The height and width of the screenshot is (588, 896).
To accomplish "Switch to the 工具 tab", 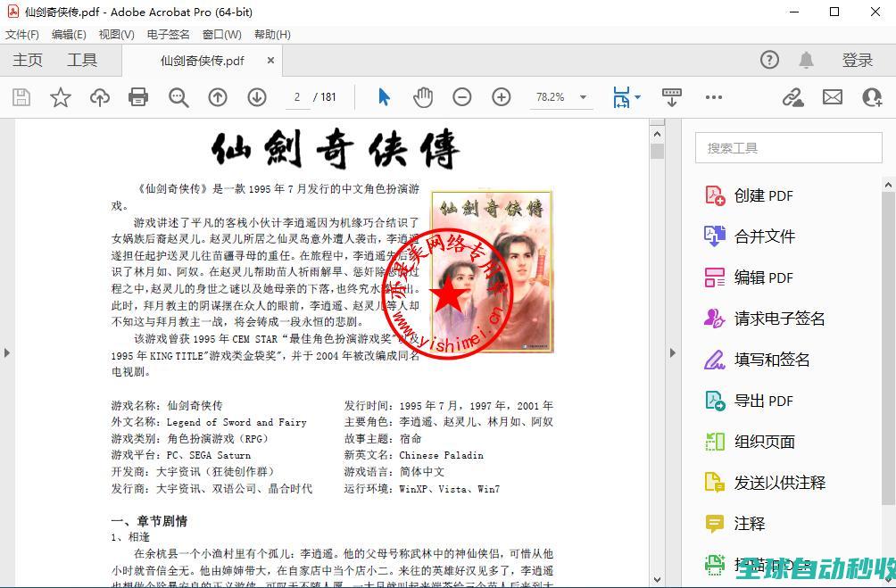I will (x=82, y=60).
